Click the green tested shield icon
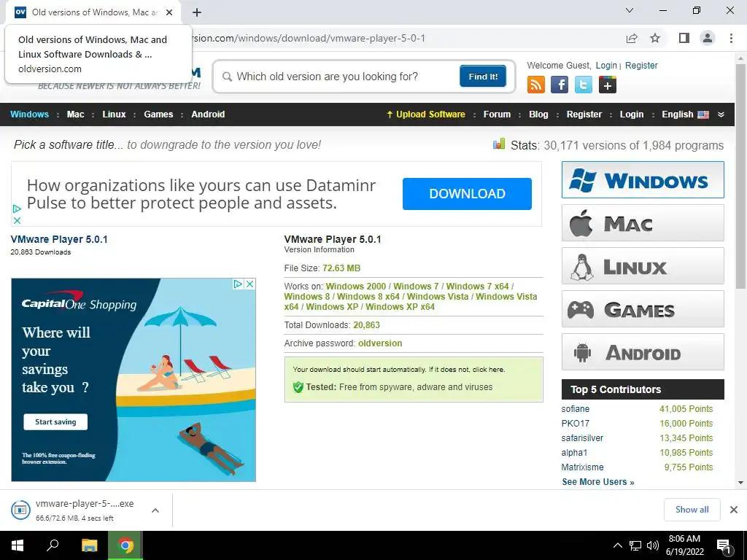This screenshot has width=747, height=560. 298,387
